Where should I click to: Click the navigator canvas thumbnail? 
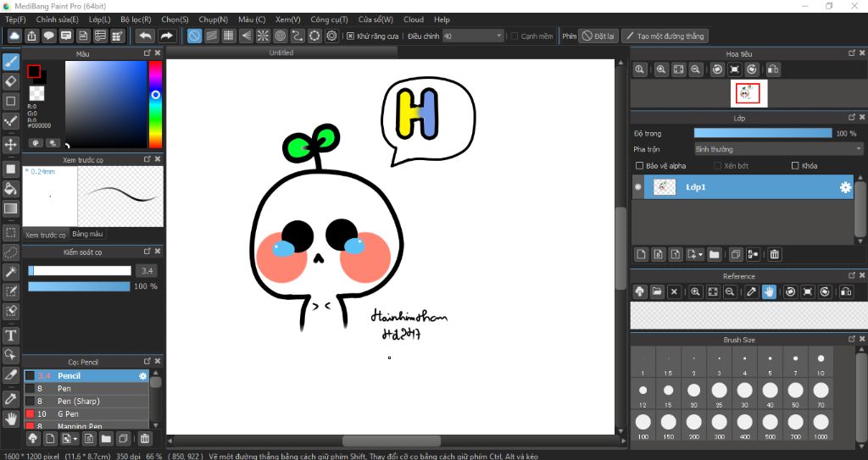(x=748, y=93)
